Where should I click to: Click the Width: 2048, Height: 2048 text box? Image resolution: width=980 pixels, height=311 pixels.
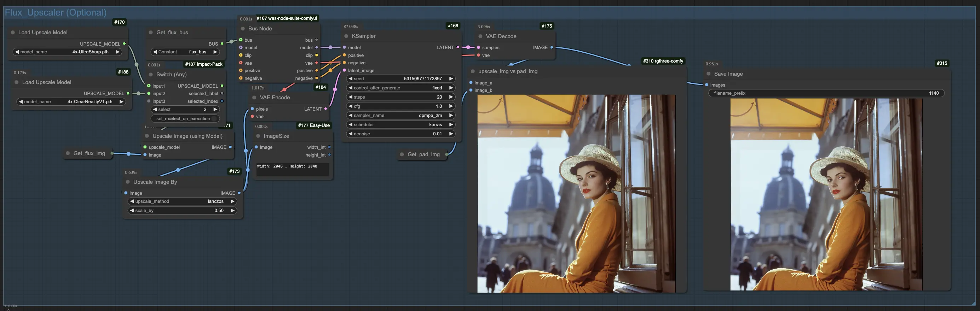[x=293, y=169]
